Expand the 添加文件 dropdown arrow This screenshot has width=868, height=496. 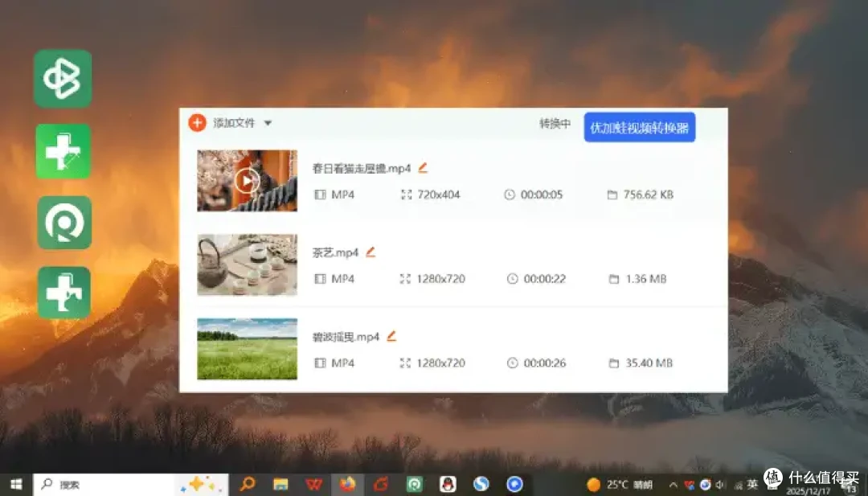pyautogui.click(x=268, y=123)
